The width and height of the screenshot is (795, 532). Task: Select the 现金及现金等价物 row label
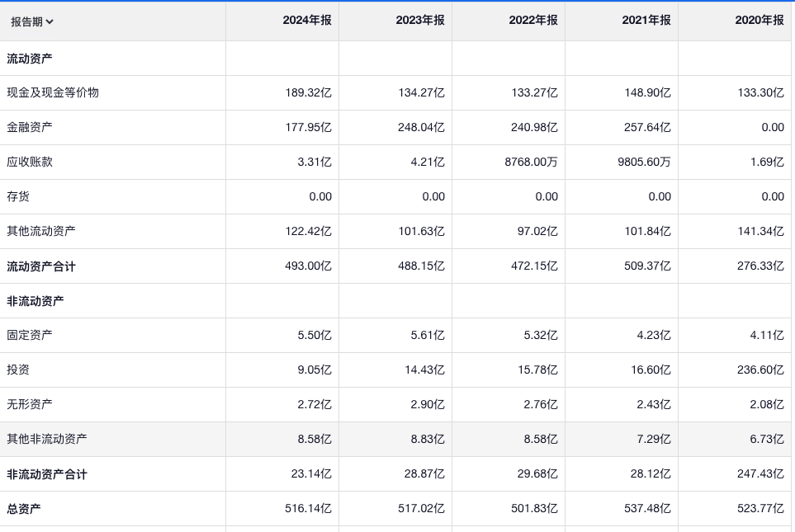coord(53,92)
